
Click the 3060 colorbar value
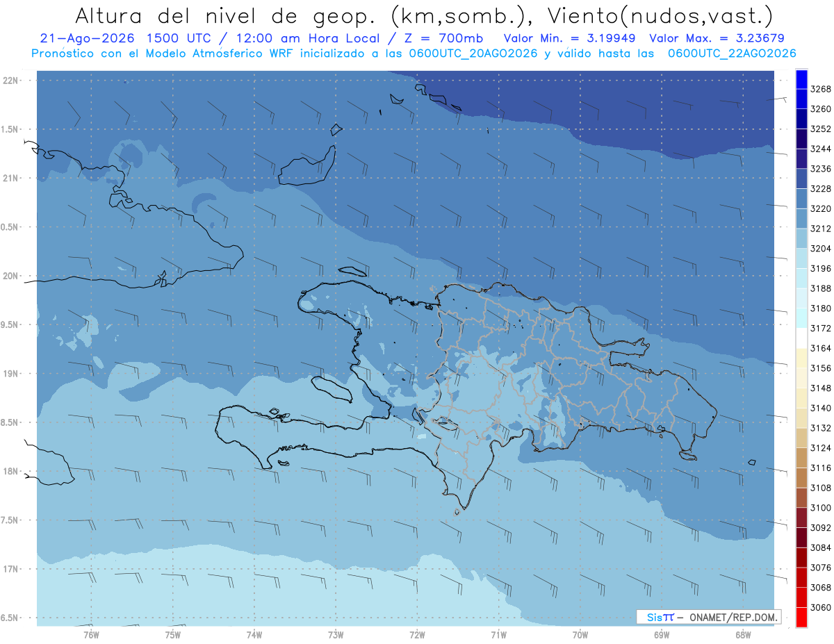click(821, 607)
